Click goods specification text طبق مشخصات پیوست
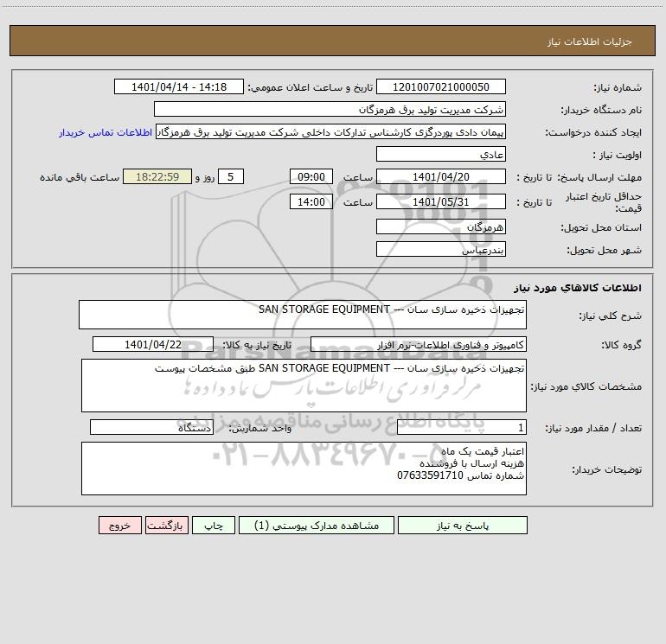 (205, 368)
